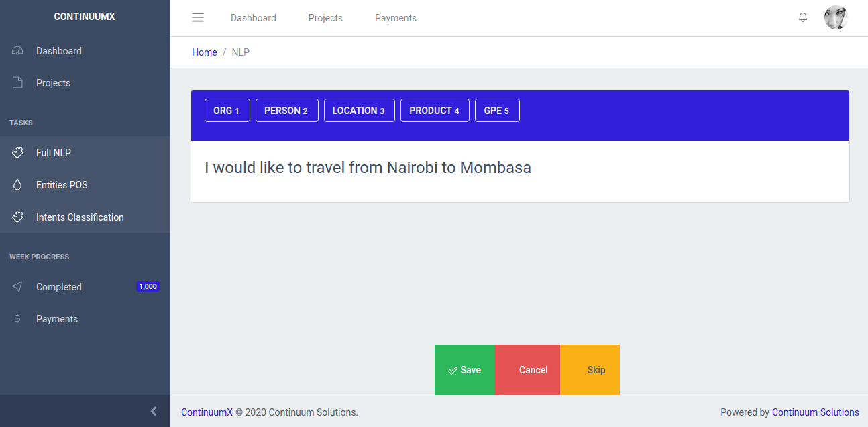Click the Full NLP sidebar icon
This screenshot has width=868, height=427.
tap(18, 153)
